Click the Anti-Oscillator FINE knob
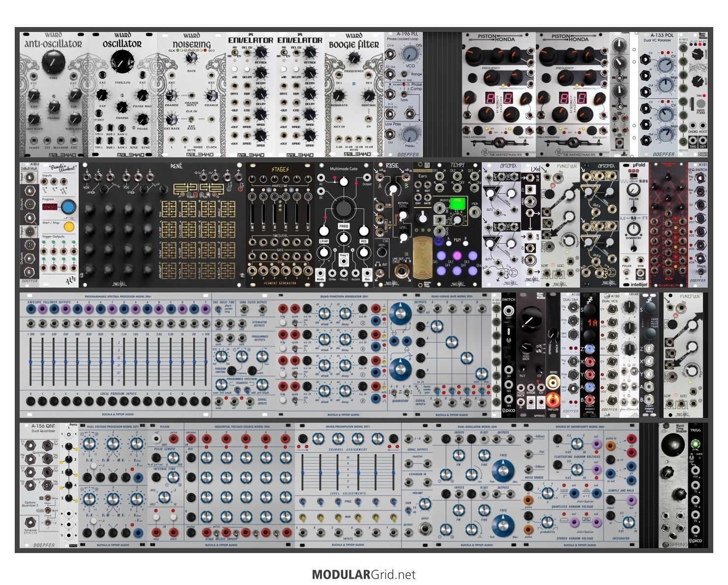 [x=53, y=61]
